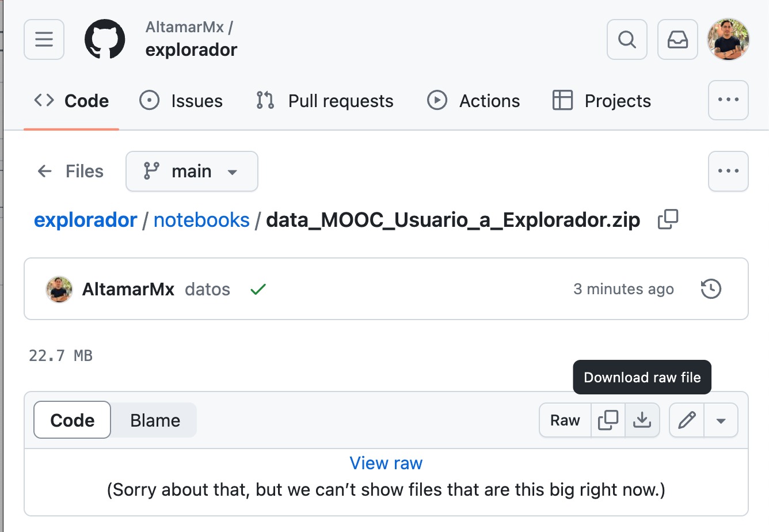769x532 pixels.
Task: Open the notifications inbox icon
Action: click(677, 40)
